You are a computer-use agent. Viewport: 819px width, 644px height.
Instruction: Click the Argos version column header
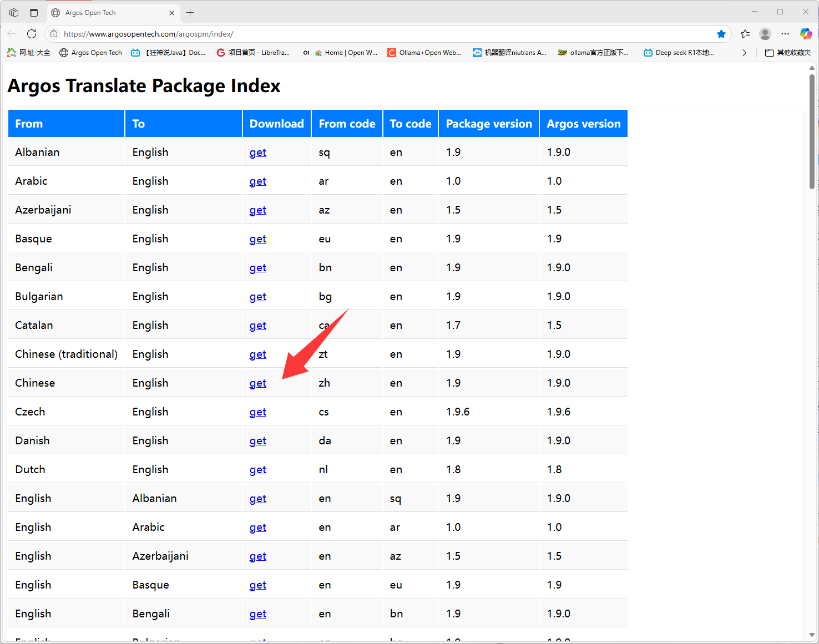pyautogui.click(x=584, y=124)
